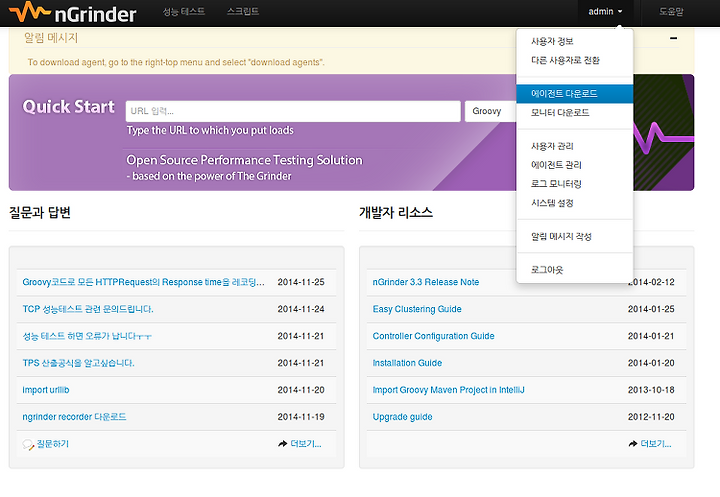The image size is (720, 497).
Task: Open the TCP 성능테스트 관련 문의드립니다 link
Action: coord(88,309)
